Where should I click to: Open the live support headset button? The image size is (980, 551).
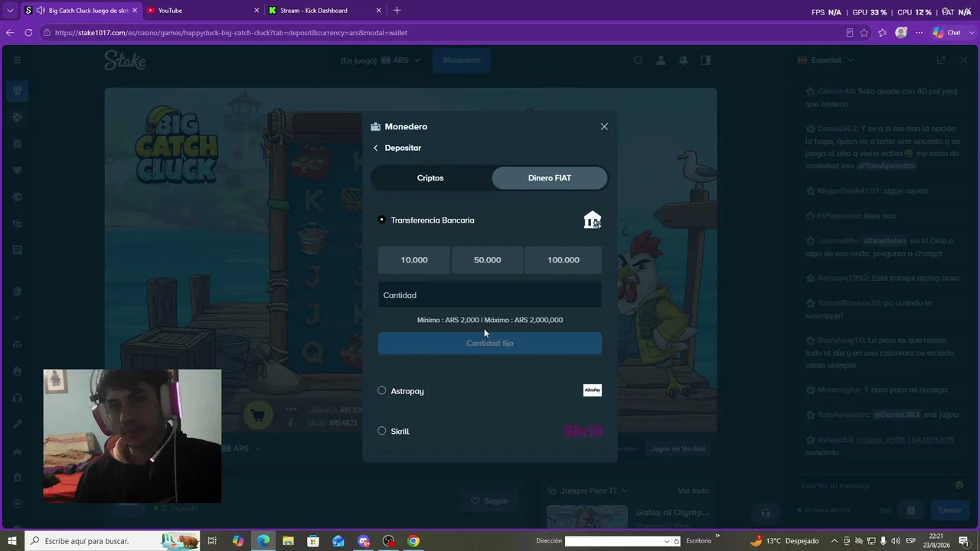tap(764, 512)
